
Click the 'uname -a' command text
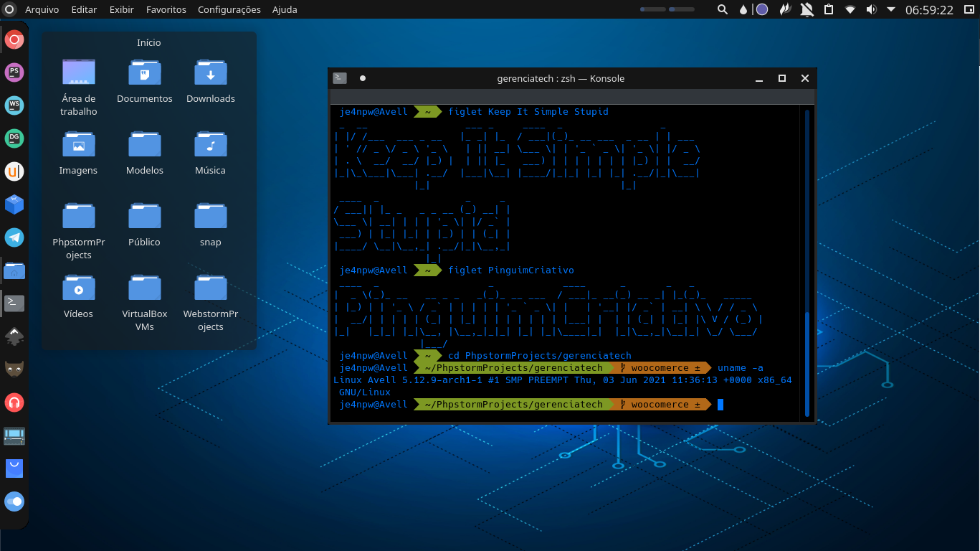[741, 368]
